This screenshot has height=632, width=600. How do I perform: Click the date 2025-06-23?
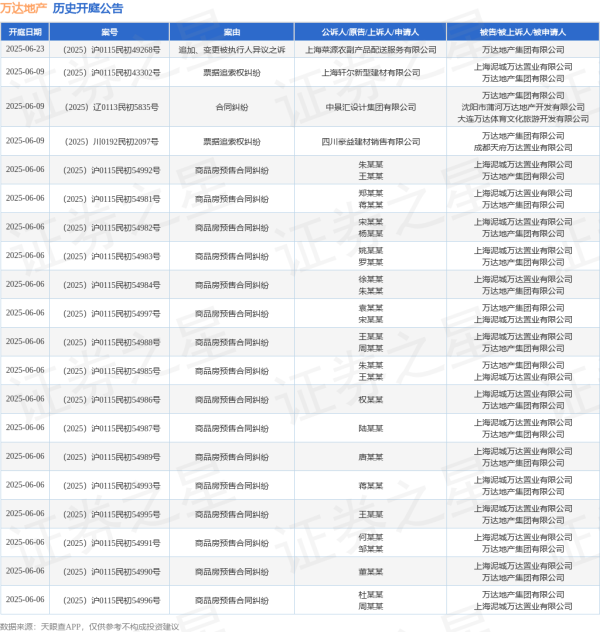click(25, 49)
